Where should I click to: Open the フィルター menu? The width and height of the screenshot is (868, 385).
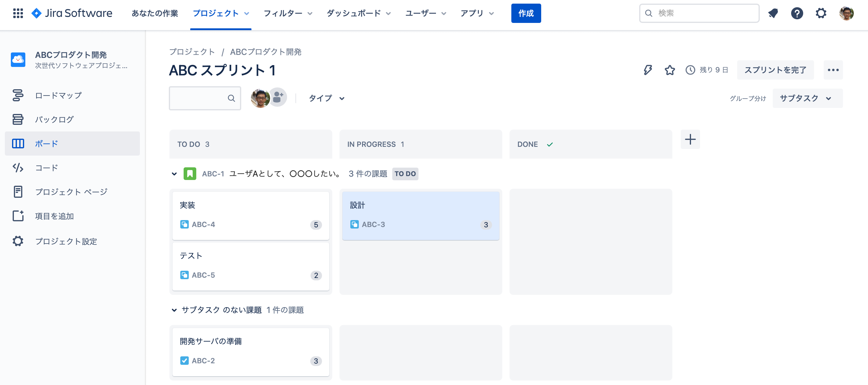(x=284, y=13)
